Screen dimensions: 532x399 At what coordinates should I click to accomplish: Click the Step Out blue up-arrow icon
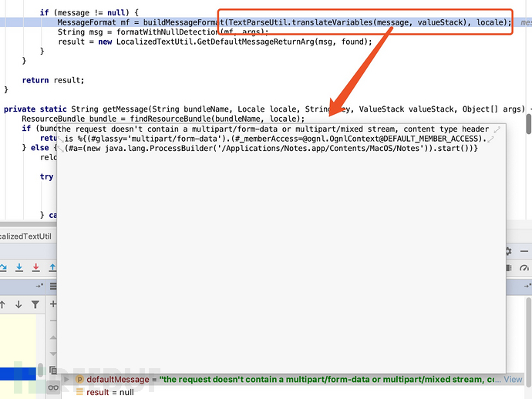tap(52, 267)
